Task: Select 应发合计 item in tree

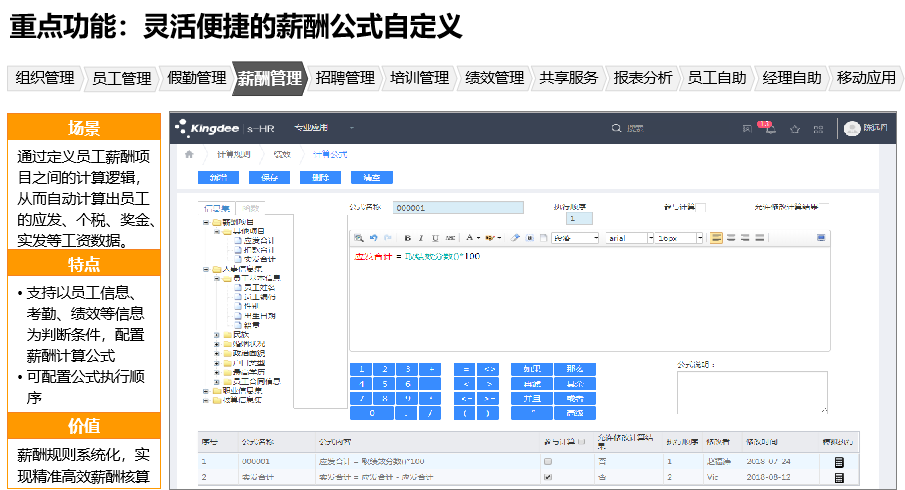Action: tap(259, 241)
